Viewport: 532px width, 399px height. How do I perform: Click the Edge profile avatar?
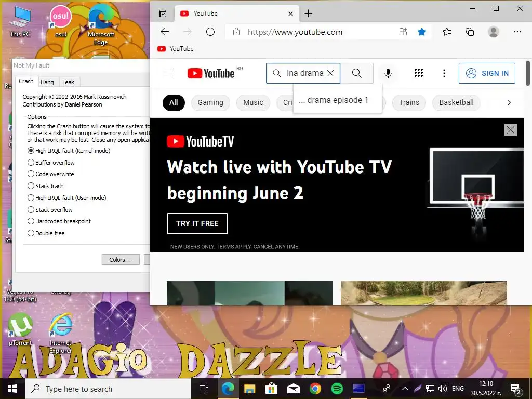click(x=494, y=32)
